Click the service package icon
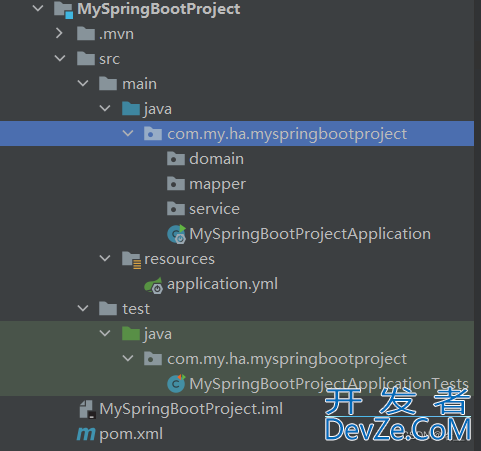This screenshot has height=451, width=481. [x=176, y=208]
